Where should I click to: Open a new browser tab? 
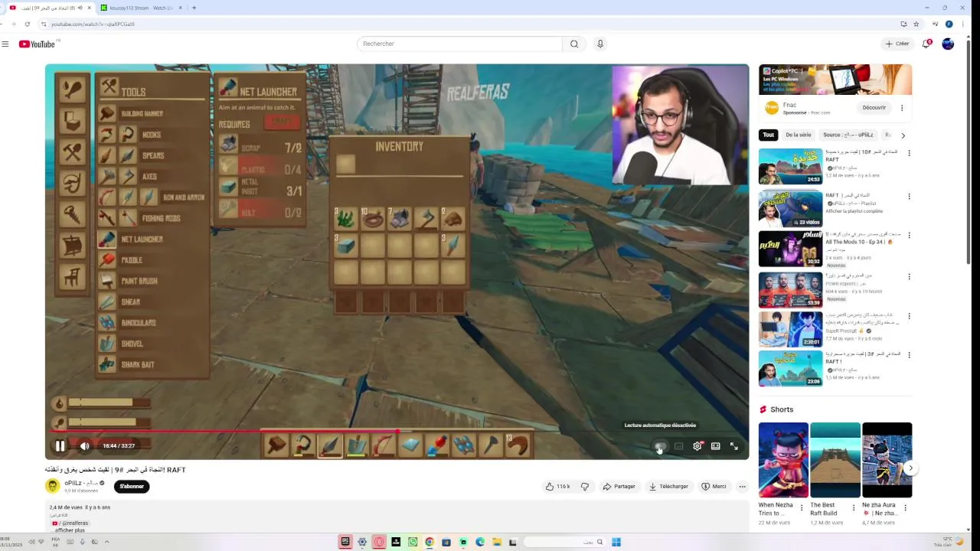(194, 8)
